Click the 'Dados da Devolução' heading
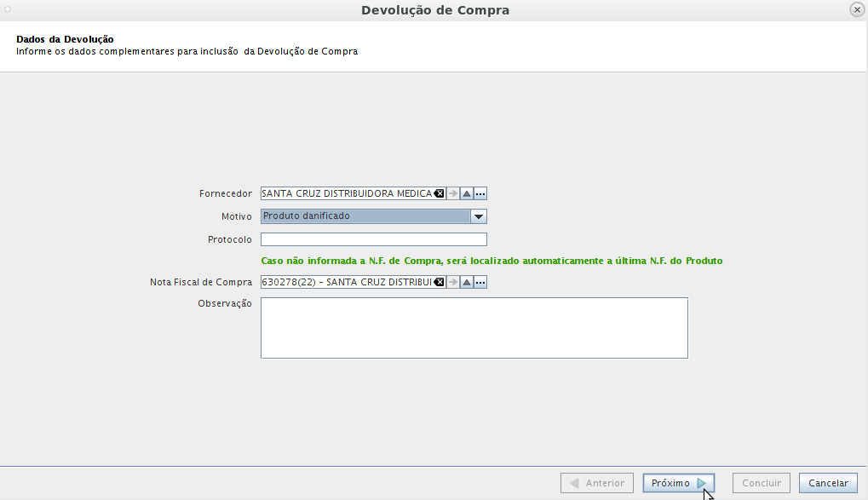Screen dimensions: 868x500 65,39
